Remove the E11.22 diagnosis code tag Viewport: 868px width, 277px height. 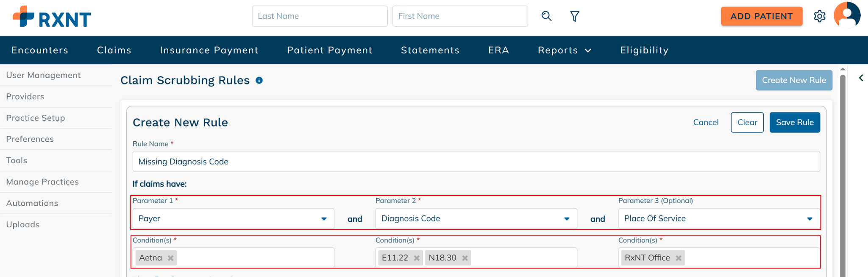coord(417,258)
